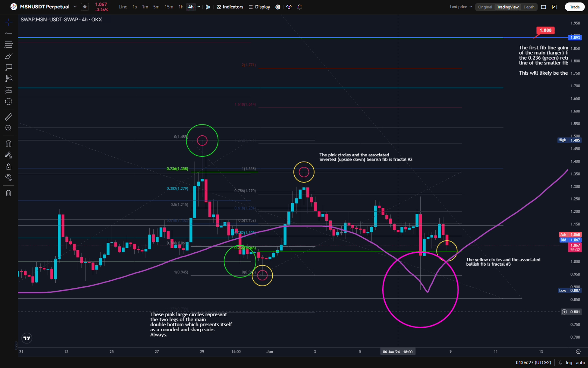
Task: Open chart settings gear icon
Action: point(278,7)
